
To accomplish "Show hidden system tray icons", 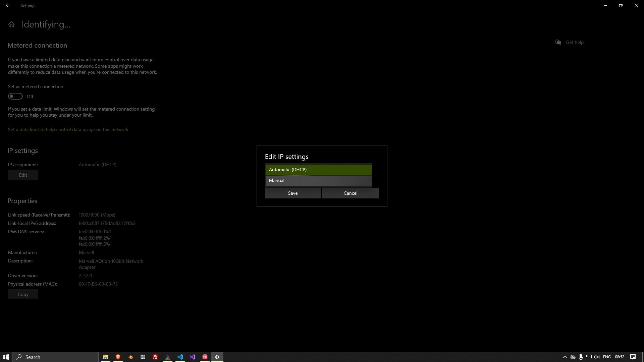I will pos(565,357).
